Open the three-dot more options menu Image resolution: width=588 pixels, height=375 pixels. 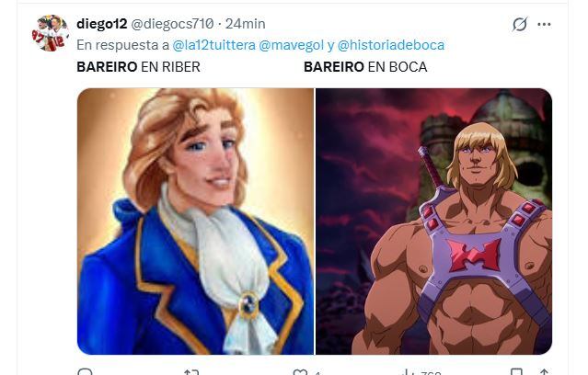click(x=544, y=24)
